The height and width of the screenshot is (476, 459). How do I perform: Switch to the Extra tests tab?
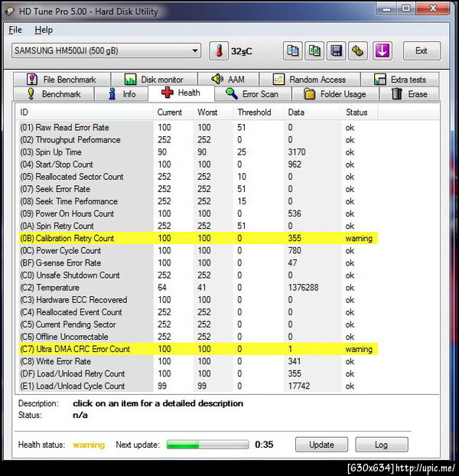[x=400, y=80]
